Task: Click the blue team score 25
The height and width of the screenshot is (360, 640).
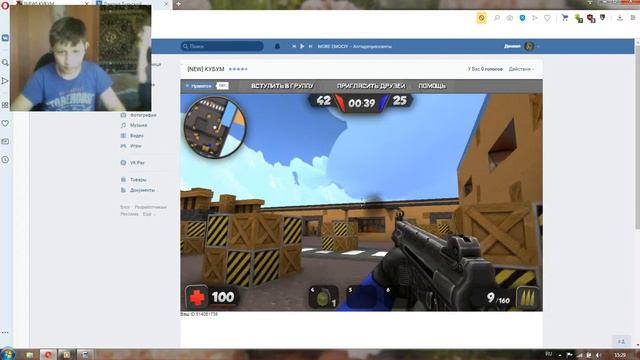Action: [400, 100]
